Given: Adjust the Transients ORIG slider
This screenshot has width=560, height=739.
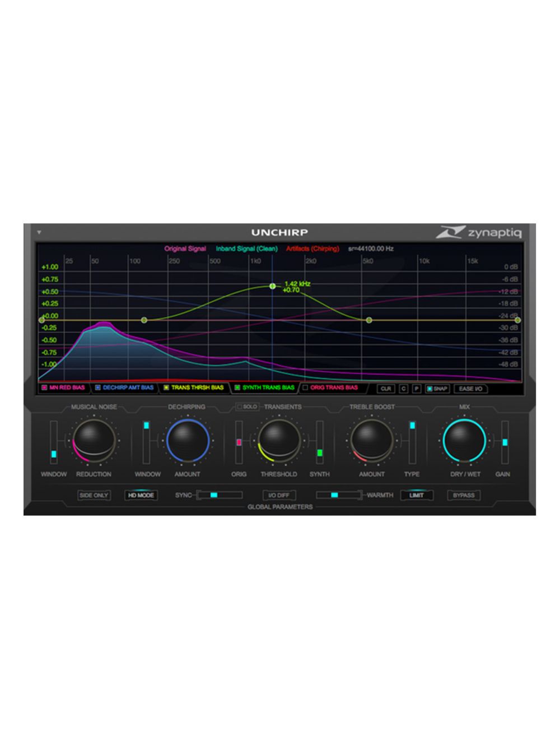Looking at the screenshot, I should point(239,442).
